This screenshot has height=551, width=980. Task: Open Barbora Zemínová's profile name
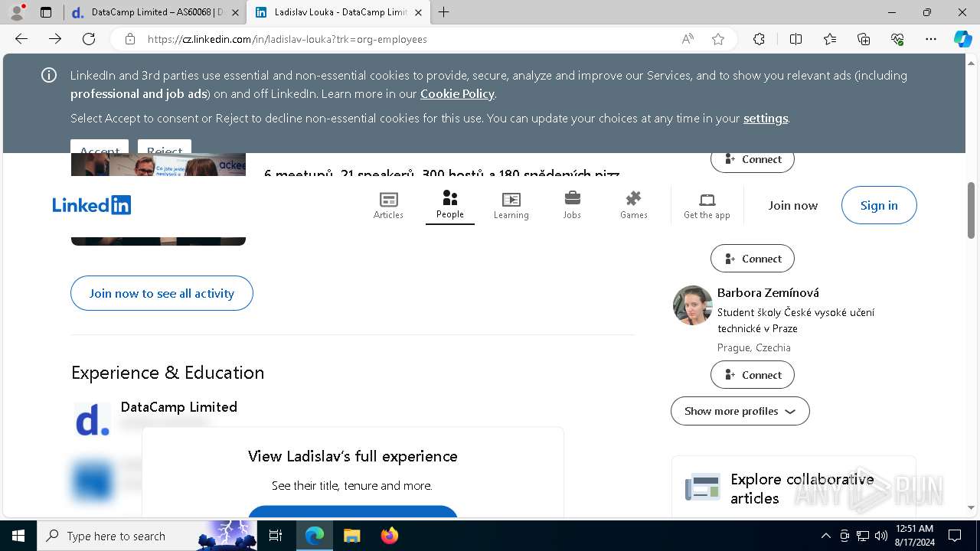768,292
